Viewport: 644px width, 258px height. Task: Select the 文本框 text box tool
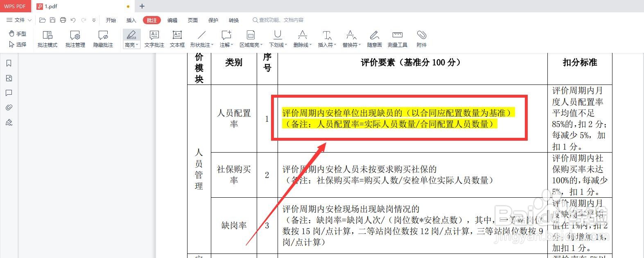tap(177, 39)
